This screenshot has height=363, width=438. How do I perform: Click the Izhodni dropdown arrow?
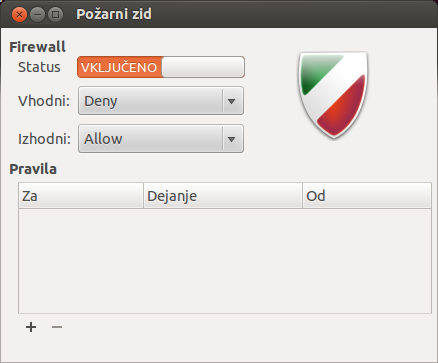pos(232,139)
